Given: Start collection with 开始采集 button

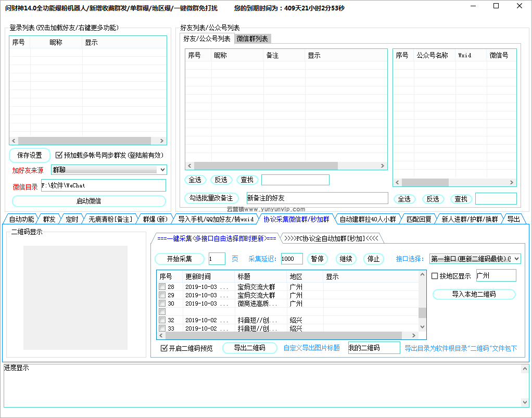Looking at the screenshot, I should (x=179, y=259).
